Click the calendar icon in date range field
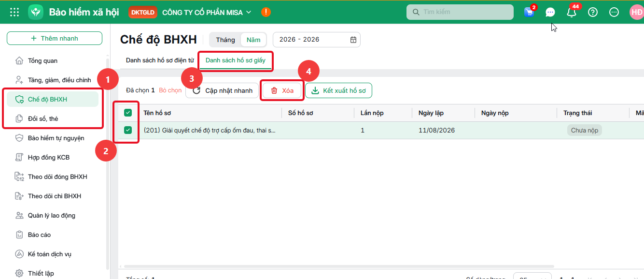This screenshot has width=644, height=279. pos(353,40)
